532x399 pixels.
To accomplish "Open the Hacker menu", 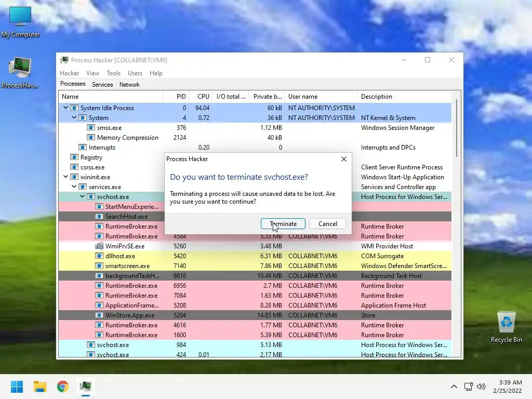I will (69, 73).
